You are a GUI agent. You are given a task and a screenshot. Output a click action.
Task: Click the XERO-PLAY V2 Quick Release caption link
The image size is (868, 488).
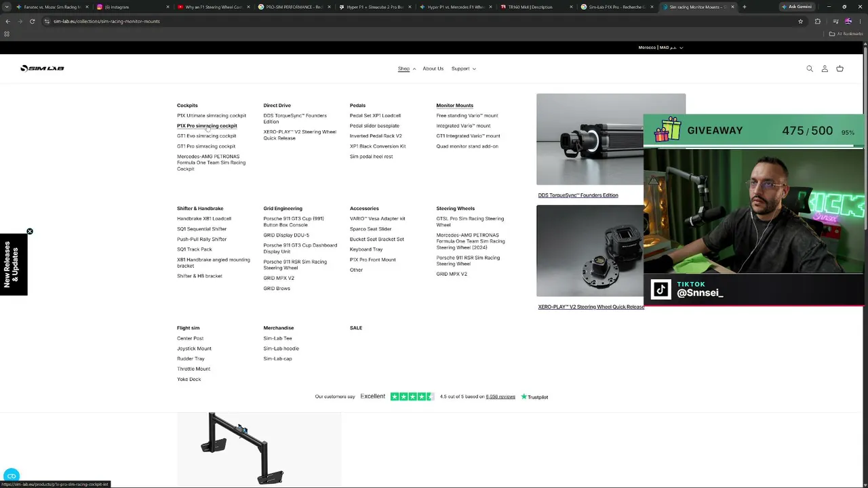[591, 307]
